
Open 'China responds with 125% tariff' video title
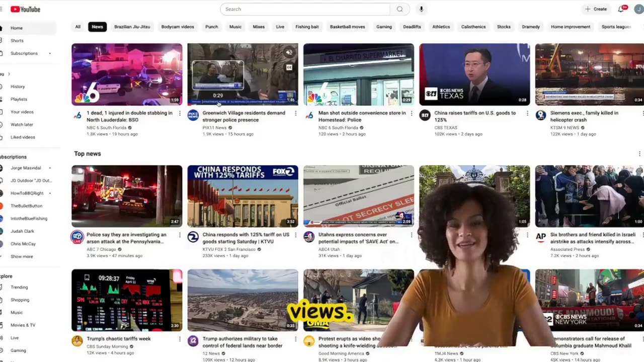click(246, 238)
